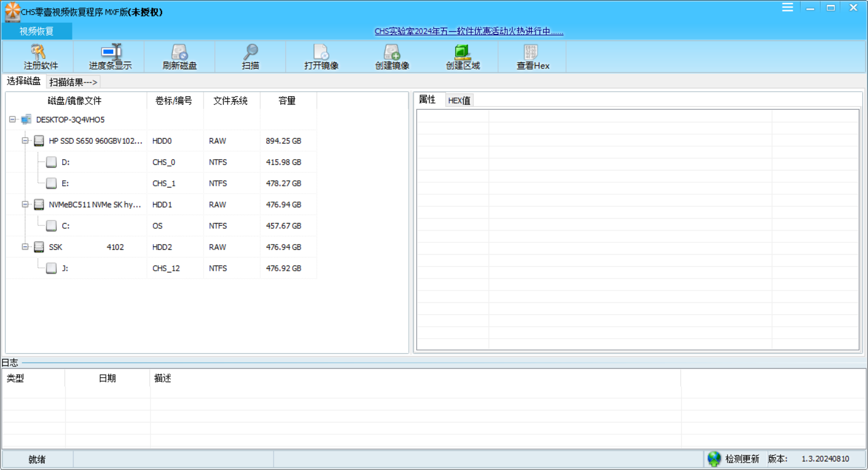
Task: Open the HEX值 tab
Action: (x=459, y=100)
